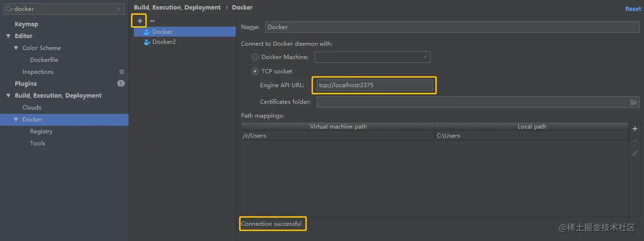Screen dimensions: 644x241
Task: Remove selected Docker configuration with minus
Action: click(x=152, y=21)
